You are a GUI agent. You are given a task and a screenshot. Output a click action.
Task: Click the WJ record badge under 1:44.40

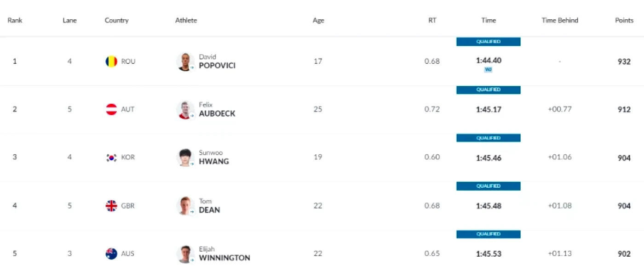(488, 70)
